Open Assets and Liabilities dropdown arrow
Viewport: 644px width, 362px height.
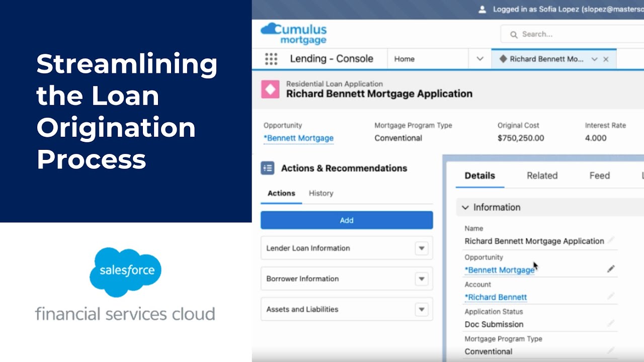coord(422,309)
